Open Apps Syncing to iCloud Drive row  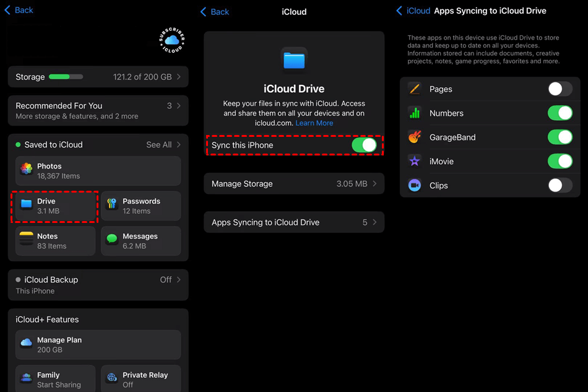(294, 222)
